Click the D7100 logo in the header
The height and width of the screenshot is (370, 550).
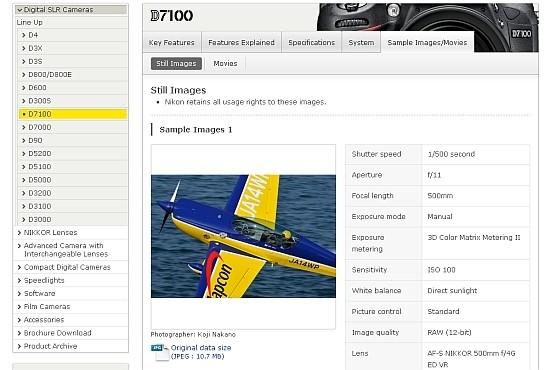[172, 15]
